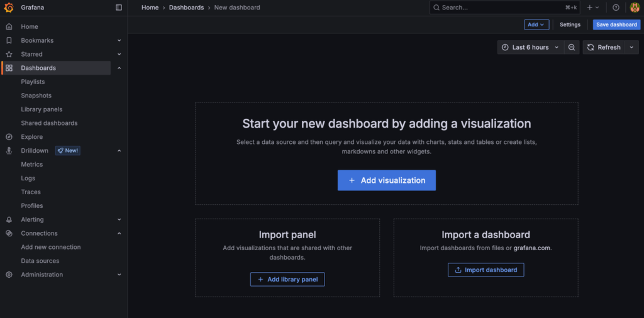Click the Home breadcrumb link
Viewport: 644px width, 318px height.
[x=150, y=8]
